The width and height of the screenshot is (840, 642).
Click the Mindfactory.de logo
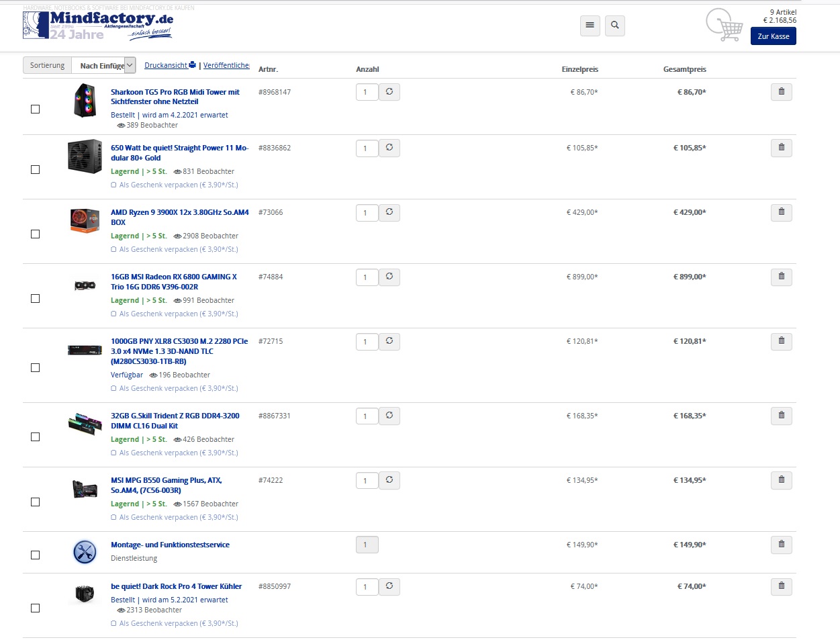coord(99,25)
